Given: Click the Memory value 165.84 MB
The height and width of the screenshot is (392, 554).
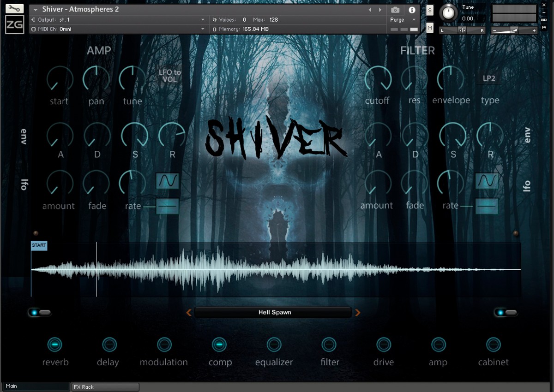Looking at the screenshot, I should [x=256, y=29].
